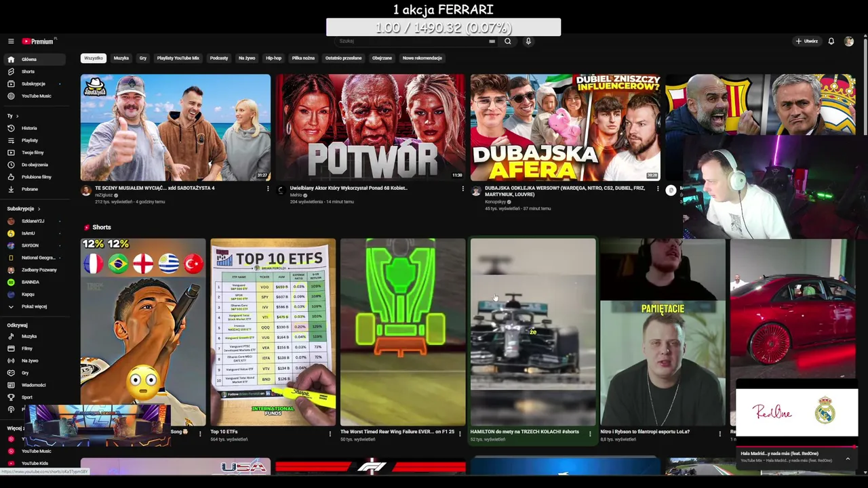Select the Piłka nożna filter chip

(303, 58)
